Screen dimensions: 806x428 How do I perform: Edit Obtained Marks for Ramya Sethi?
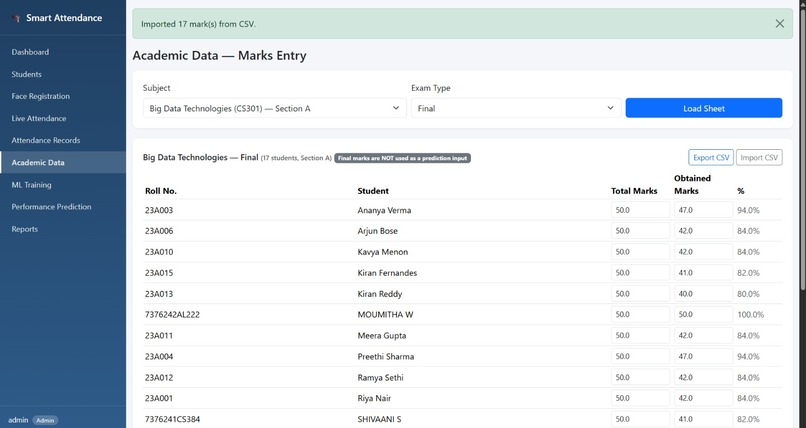pyautogui.click(x=703, y=378)
